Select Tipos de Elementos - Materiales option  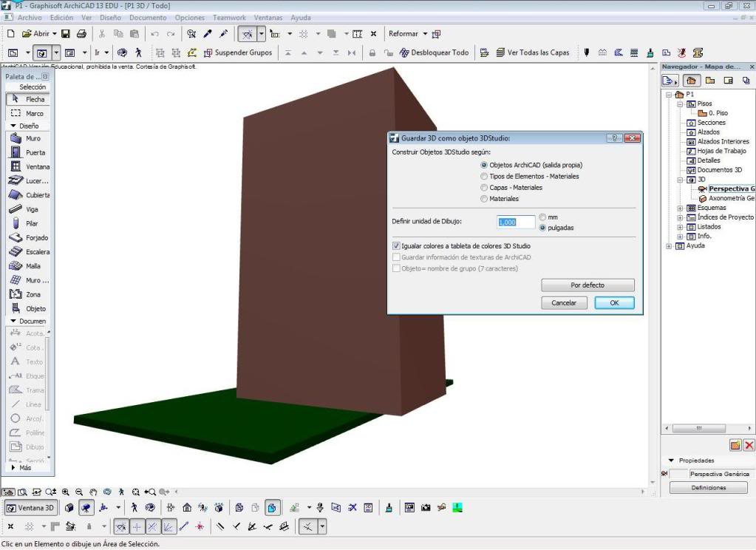[484, 177]
